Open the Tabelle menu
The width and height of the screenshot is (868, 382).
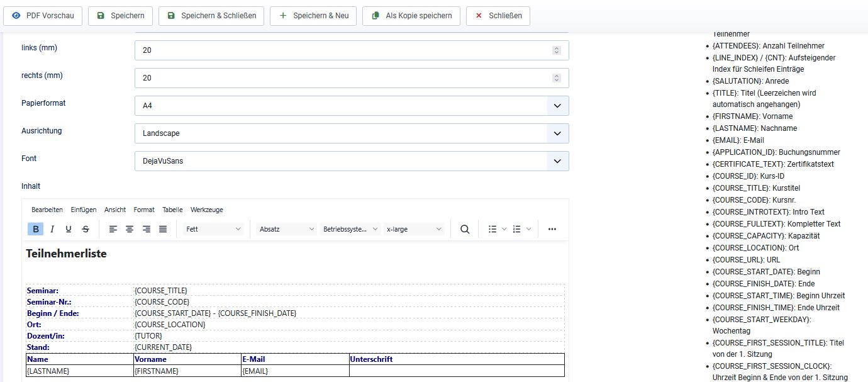pos(172,210)
